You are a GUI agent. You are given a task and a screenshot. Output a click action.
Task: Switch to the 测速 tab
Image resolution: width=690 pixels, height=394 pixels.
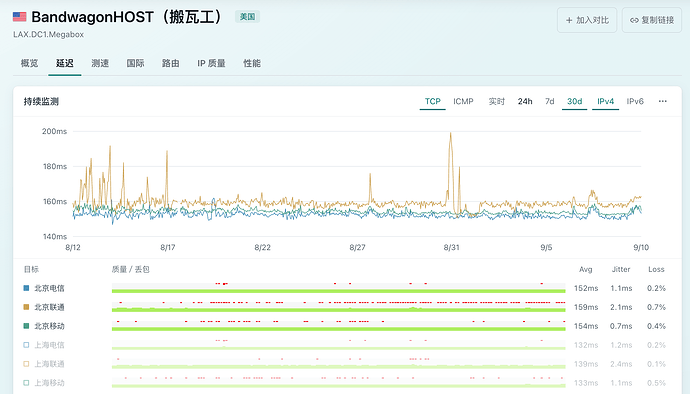pyautogui.click(x=100, y=63)
